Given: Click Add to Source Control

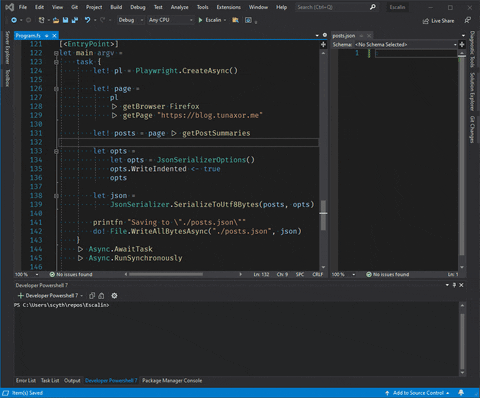Looking at the screenshot, I should [x=417, y=393].
